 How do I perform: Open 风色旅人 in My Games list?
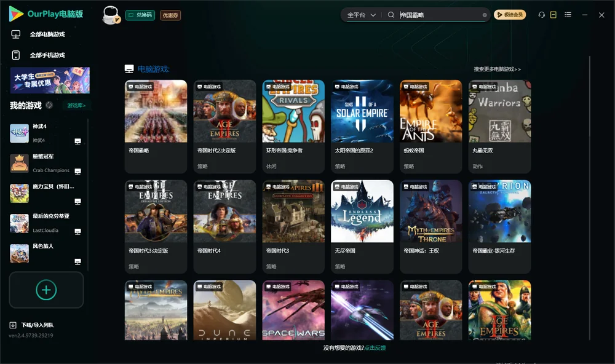46,253
